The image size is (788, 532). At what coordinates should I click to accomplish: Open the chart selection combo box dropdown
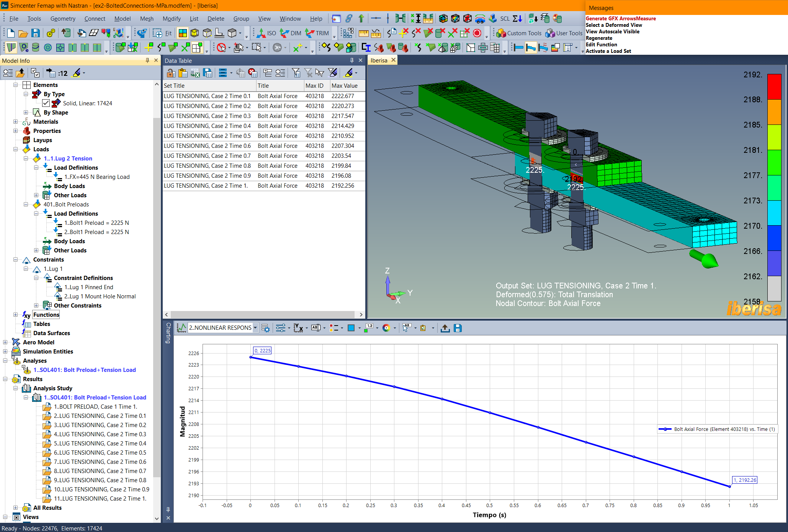click(255, 328)
